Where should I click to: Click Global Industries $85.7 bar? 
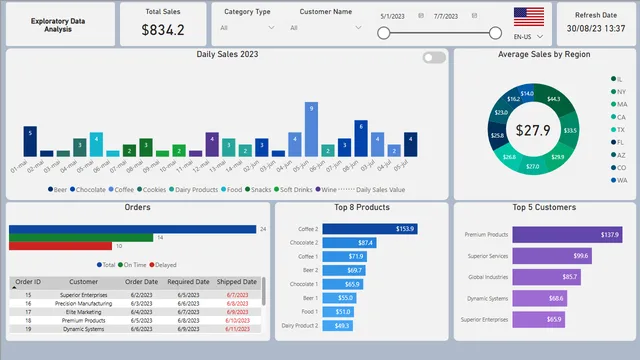(547, 277)
